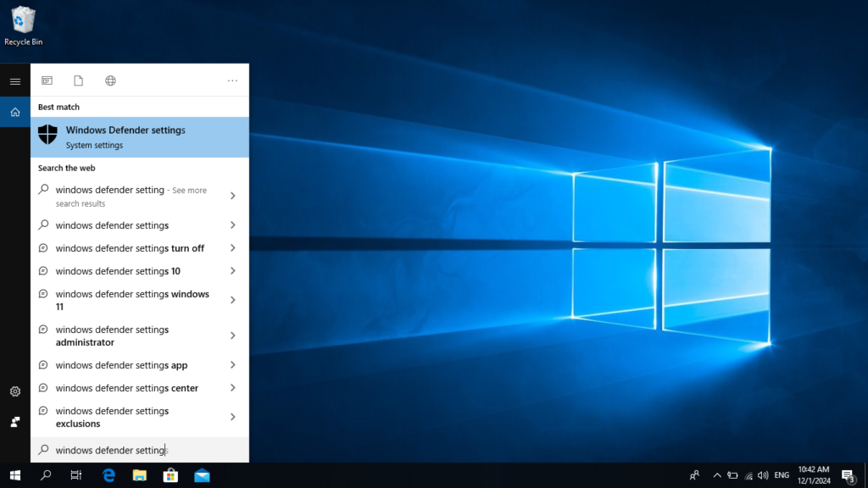Open the search panel settings gear
Screen dimensions: 868x488
tap(14, 391)
